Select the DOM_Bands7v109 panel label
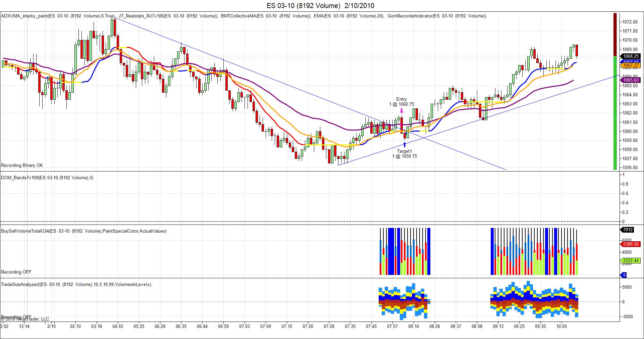 coord(47,178)
